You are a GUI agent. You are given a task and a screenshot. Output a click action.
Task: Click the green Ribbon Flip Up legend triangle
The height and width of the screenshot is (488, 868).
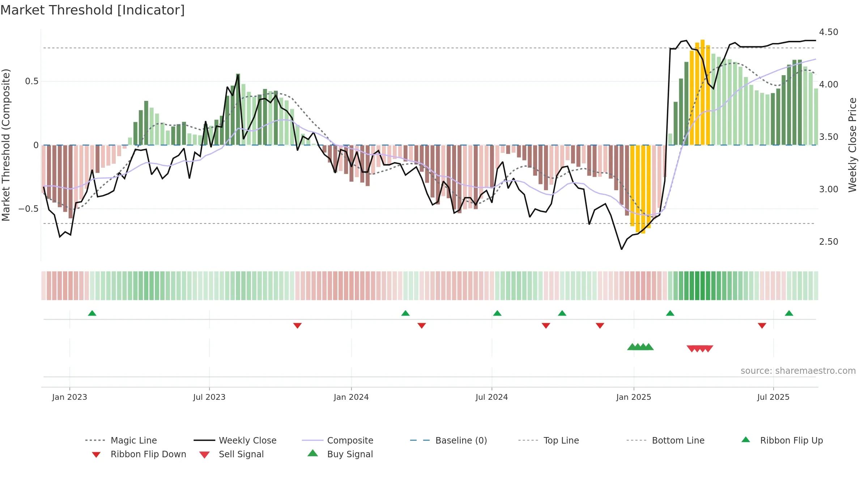[x=746, y=440]
